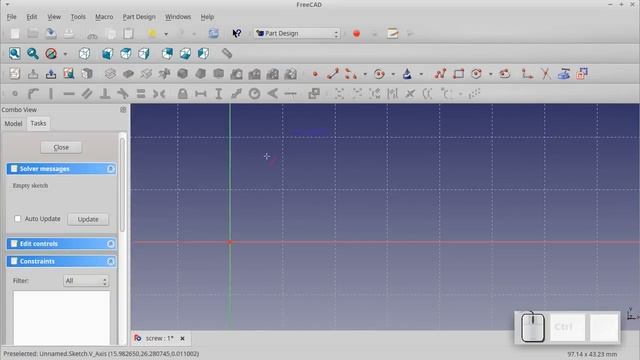Collapse the Solver messages section
The height and width of the screenshot is (360, 640).
pos(110,169)
